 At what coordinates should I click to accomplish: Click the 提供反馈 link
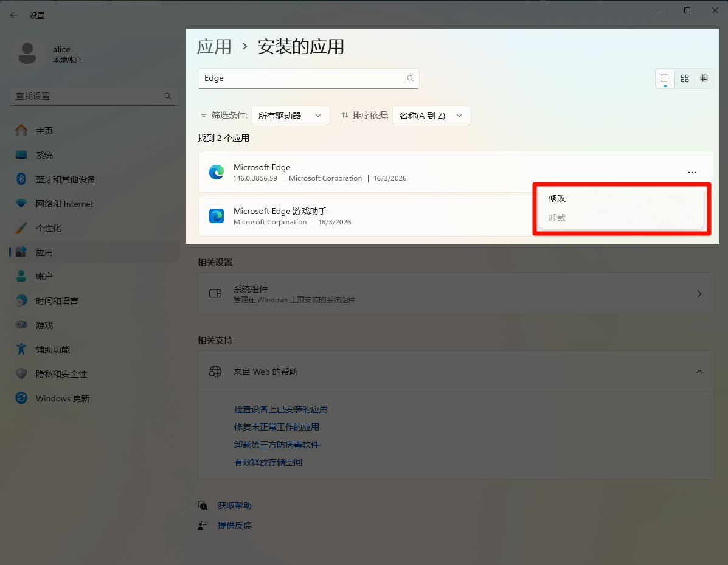coord(235,525)
